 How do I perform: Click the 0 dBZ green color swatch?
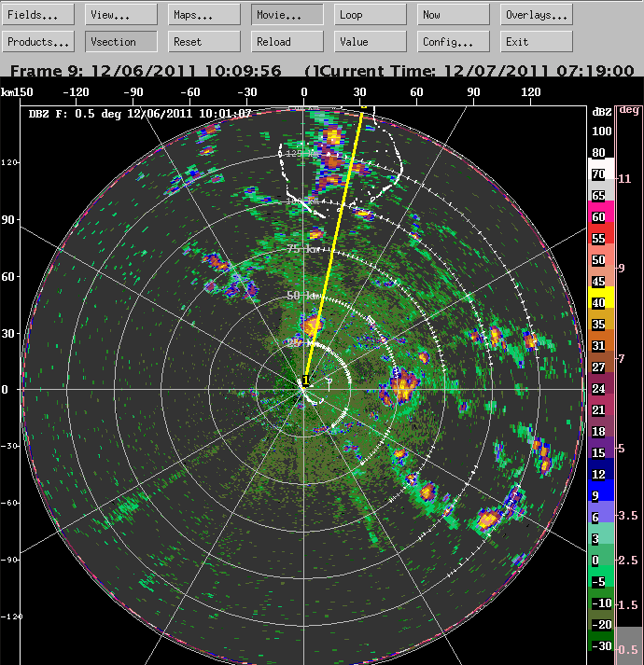pyautogui.click(x=601, y=555)
